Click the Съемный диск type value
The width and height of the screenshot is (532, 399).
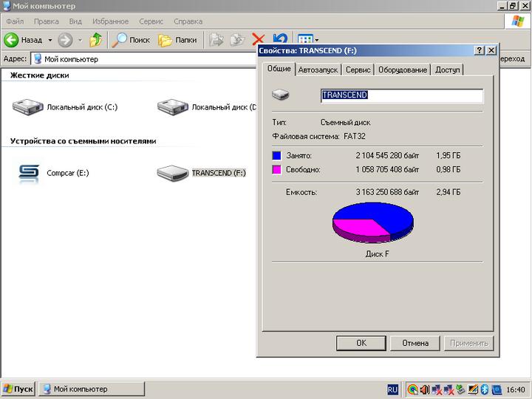[345, 123]
